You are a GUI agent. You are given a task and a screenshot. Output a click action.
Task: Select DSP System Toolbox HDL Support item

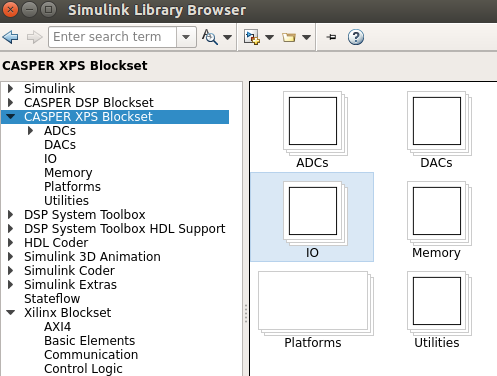coord(125,229)
